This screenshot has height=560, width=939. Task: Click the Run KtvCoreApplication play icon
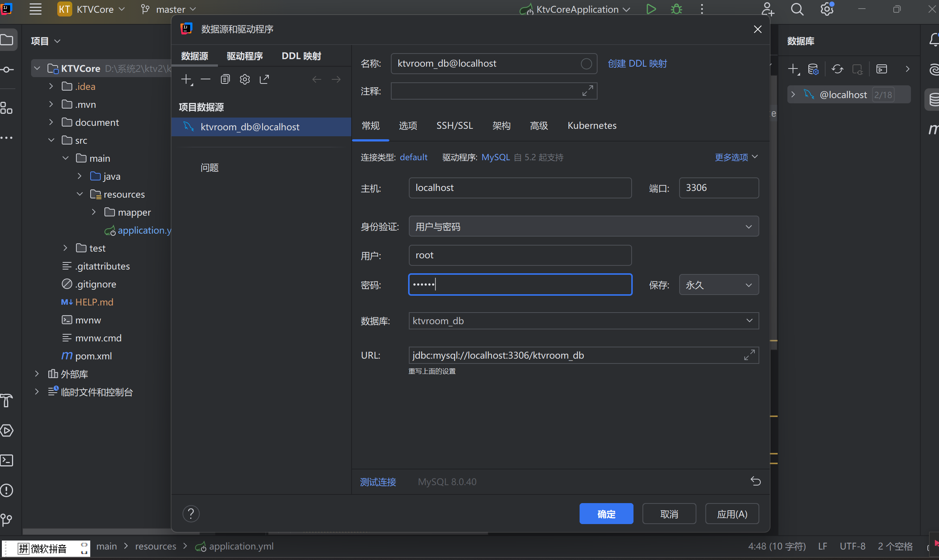(651, 9)
